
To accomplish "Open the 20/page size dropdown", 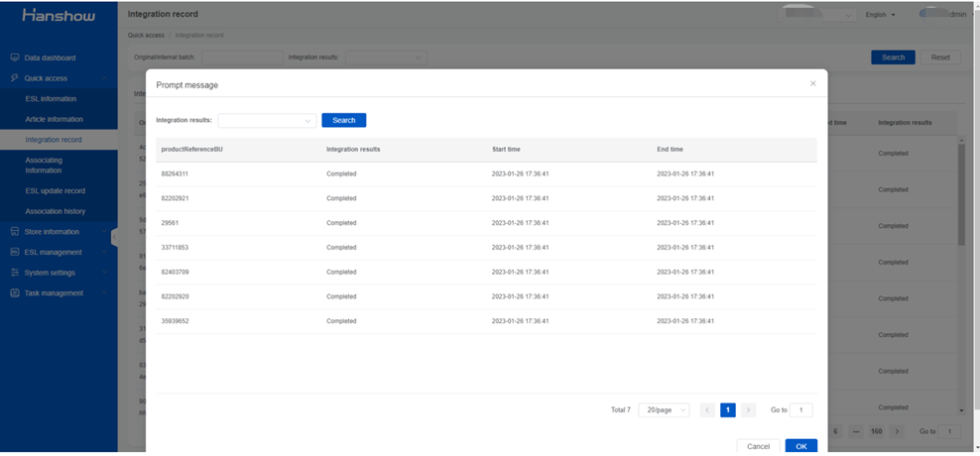I will click(x=664, y=410).
